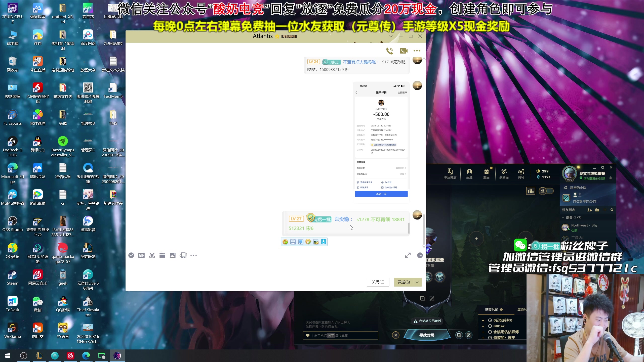Click the friend search magnifier icon
Viewport: 644px width, 362px height.
click(612, 210)
